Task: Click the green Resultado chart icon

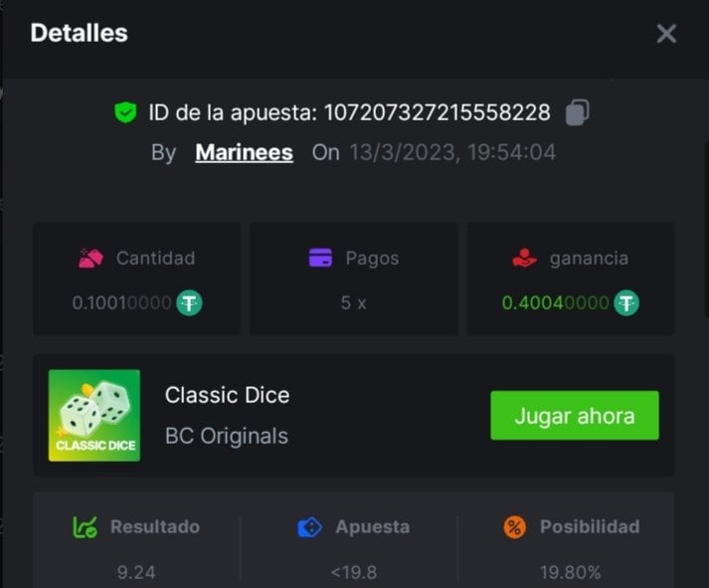Action: (86, 527)
